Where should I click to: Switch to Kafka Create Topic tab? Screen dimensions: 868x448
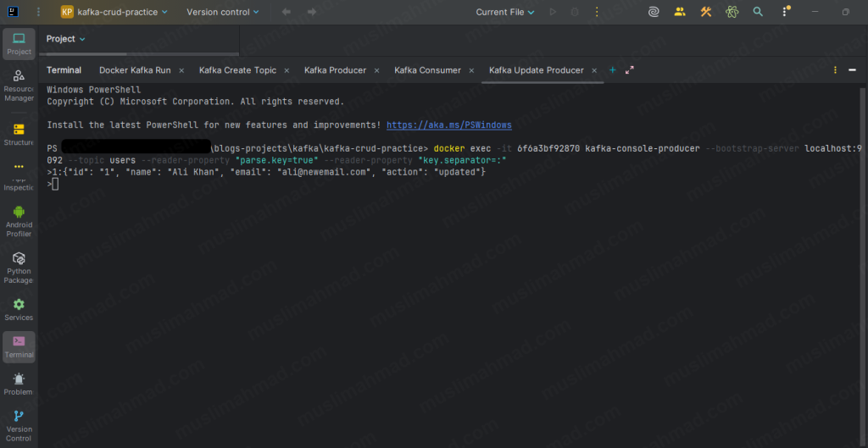pos(237,70)
